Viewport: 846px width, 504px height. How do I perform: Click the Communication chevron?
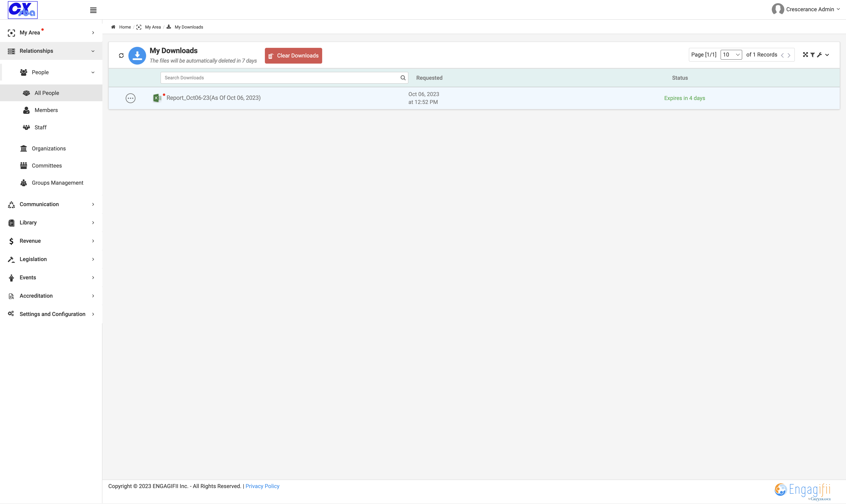(93, 204)
